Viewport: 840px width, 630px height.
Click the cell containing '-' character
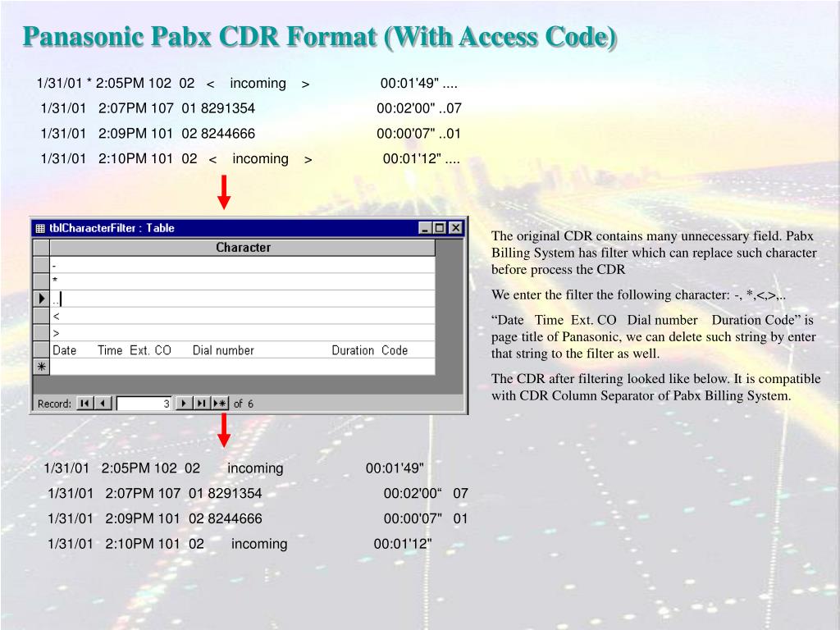coord(243,265)
